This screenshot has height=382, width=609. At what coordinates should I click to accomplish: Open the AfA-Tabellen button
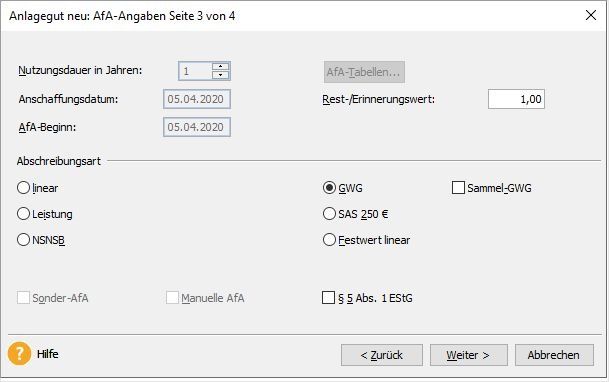pyautogui.click(x=364, y=72)
